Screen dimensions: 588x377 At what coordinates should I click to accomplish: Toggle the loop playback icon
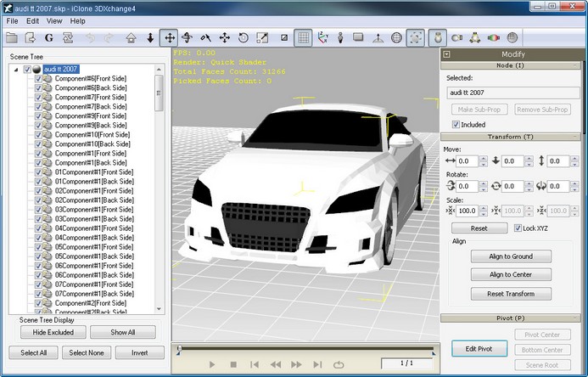[339, 364]
